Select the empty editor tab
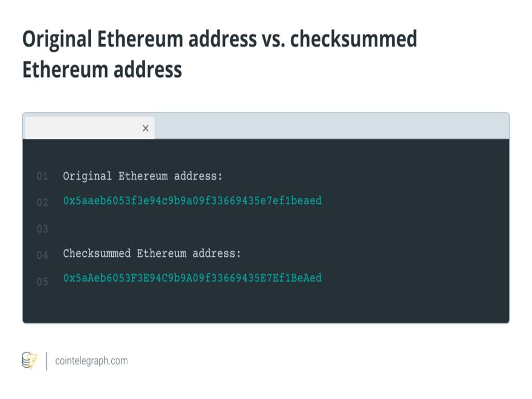 [83, 128]
